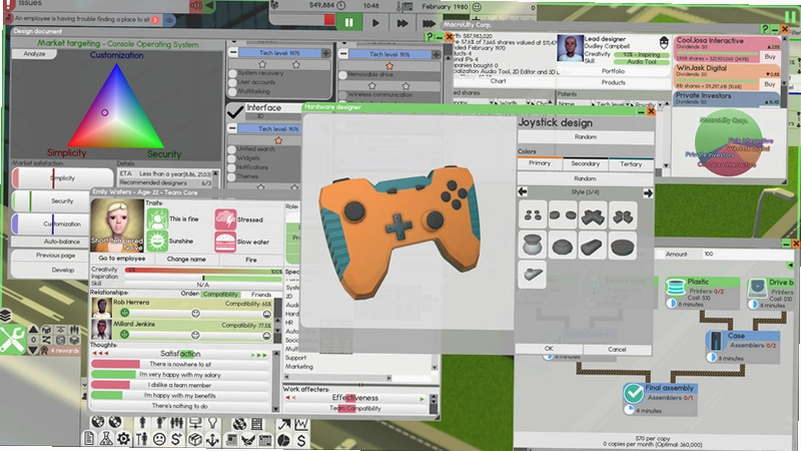Order relationships by Friends
The width and height of the screenshot is (801, 451).
[x=261, y=295]
